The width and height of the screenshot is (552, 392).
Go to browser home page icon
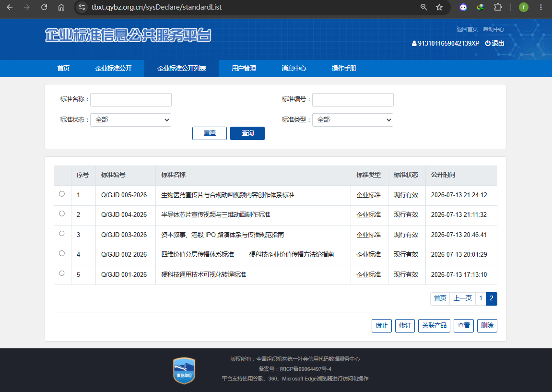tap(61, 7)
